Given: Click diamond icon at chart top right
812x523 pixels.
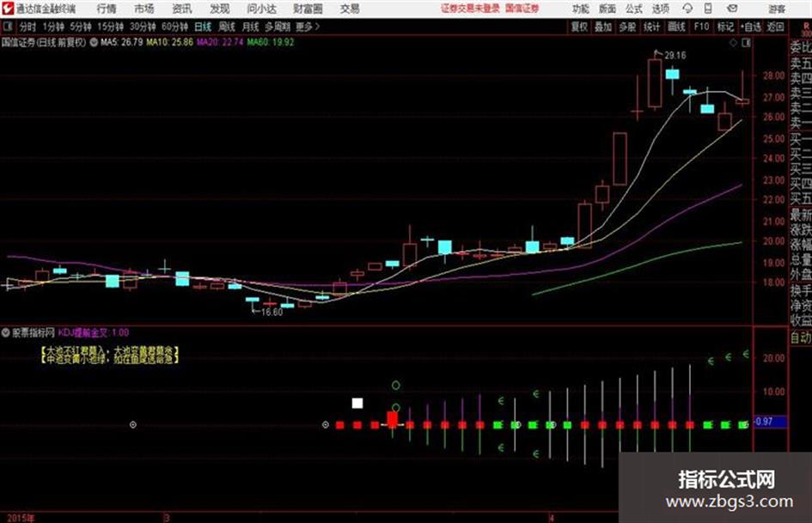Looking at the screenshot, I should 733,43.
